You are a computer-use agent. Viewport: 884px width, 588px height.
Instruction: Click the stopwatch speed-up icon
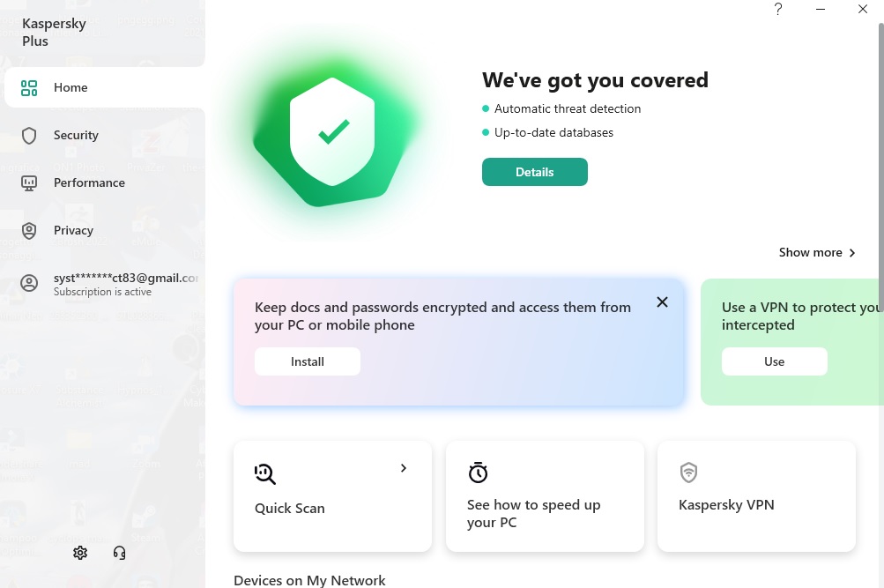[478, 473]
